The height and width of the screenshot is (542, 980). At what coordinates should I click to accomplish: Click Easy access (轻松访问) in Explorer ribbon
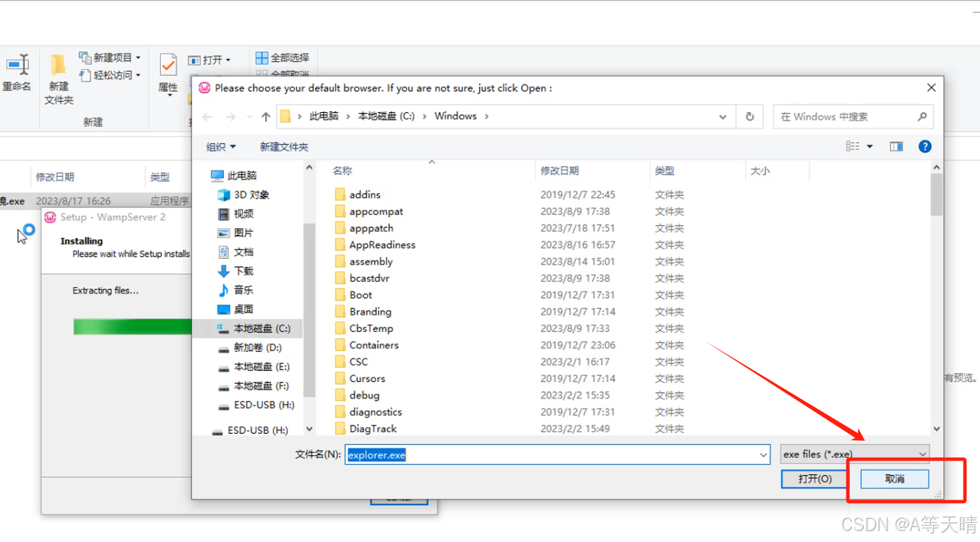[x=110, y=75]
